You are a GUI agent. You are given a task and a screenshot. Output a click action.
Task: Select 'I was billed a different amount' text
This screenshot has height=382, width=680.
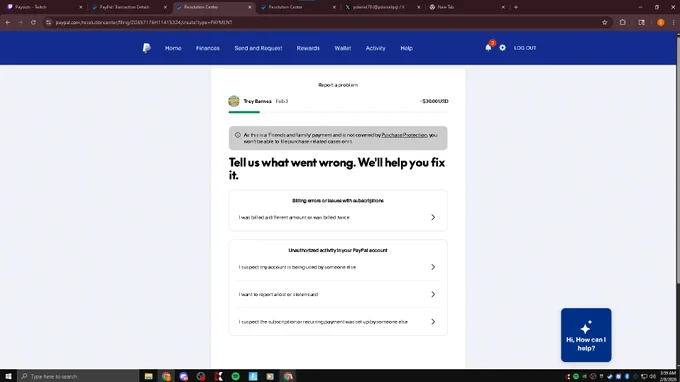point(294,217)
